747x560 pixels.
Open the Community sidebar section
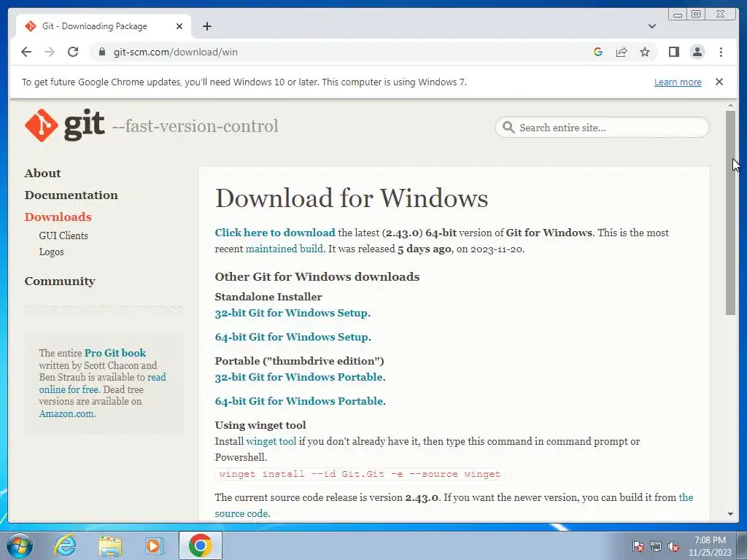tap(60, 281)
